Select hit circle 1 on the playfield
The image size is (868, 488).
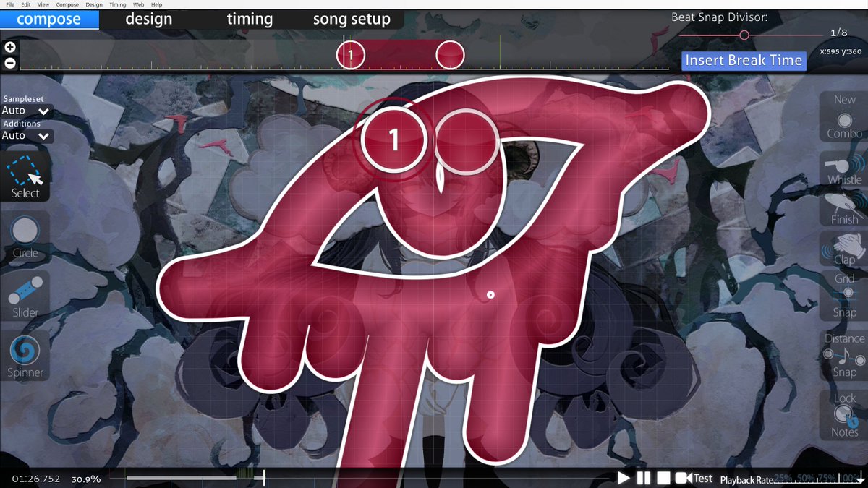pyautogui.click(x=394, y=140)
